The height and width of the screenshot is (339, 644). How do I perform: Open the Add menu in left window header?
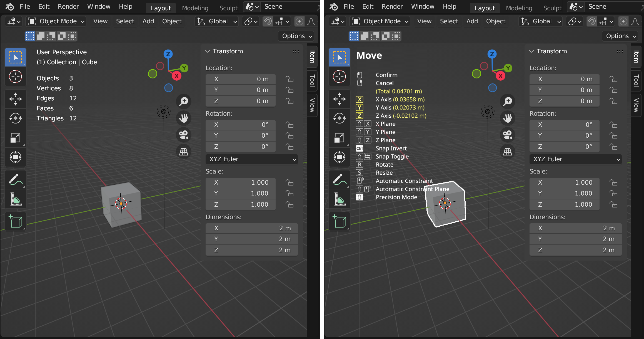(148, 21)
